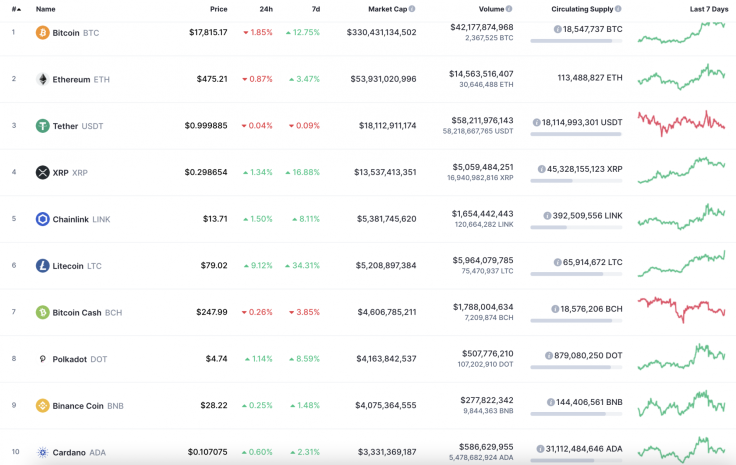Open Bitcoin's last 7 days sparkline chart

pos(681,32)
